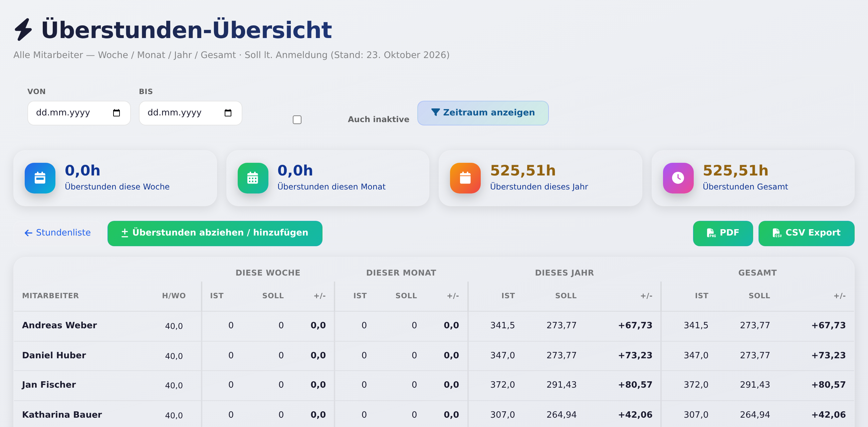
Task: Open the calendar picker in the VON field
Action: pyautogui.click(x=117, y=113)
